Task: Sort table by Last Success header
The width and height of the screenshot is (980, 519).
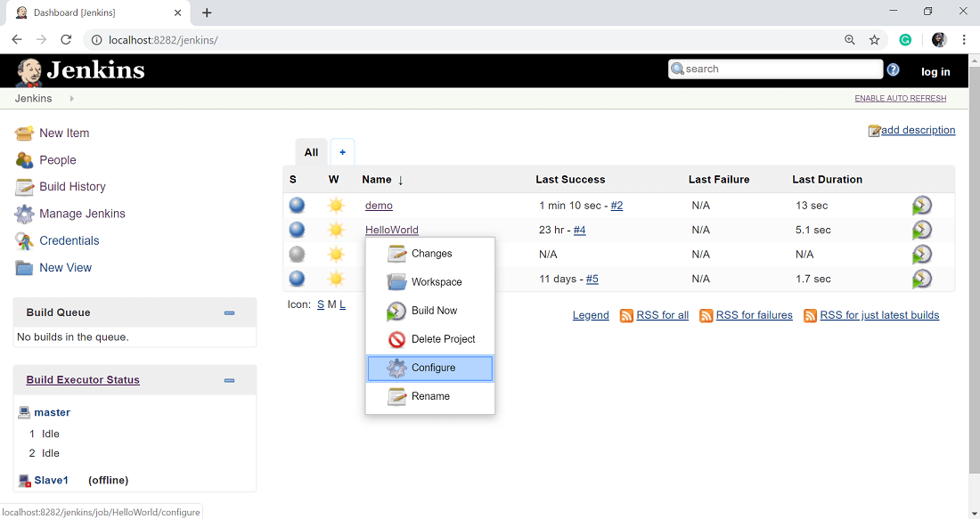Action: pos(570,180)
